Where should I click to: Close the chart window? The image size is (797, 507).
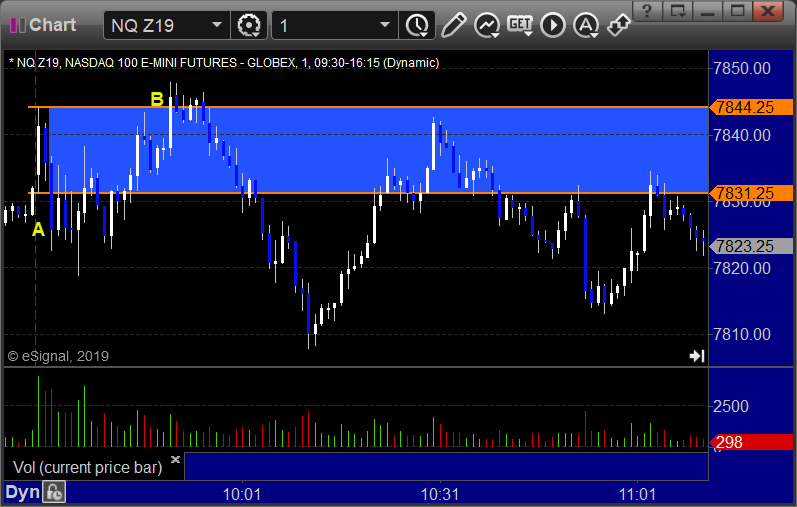[769, 11]
